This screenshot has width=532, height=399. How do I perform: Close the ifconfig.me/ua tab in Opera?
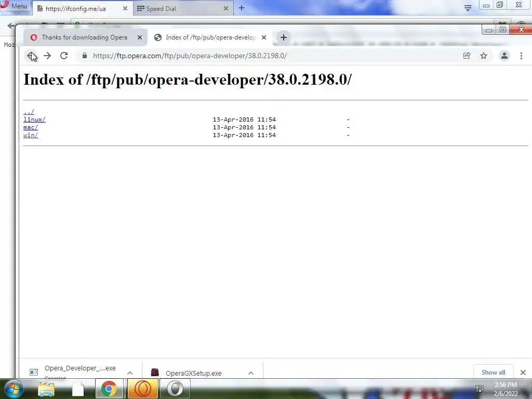125,8
